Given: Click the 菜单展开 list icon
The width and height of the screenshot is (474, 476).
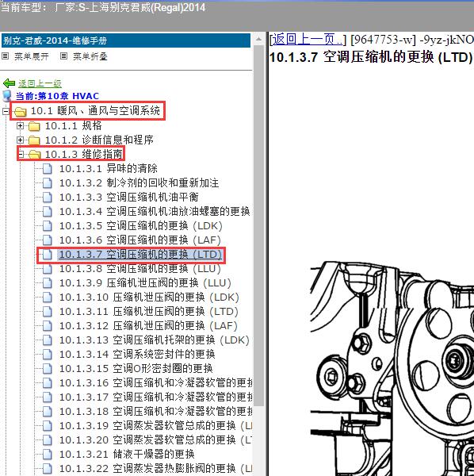Looking at the screenshot, I should pos(6,56).
